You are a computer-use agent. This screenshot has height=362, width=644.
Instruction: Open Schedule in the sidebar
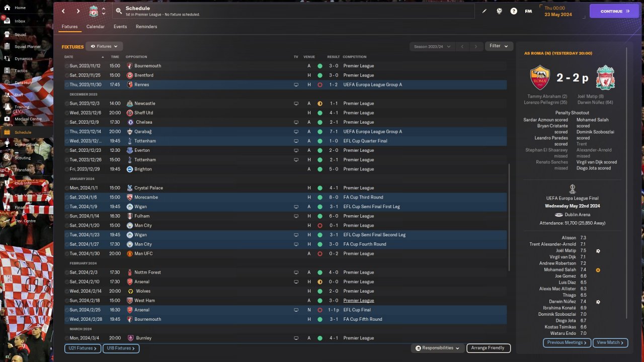(x=23, y=132)
